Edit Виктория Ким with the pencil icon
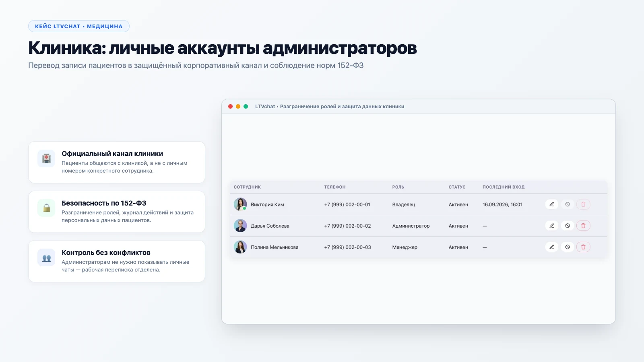Image resolution: width=644 pixels, height=362 pixels. point(552,204)
